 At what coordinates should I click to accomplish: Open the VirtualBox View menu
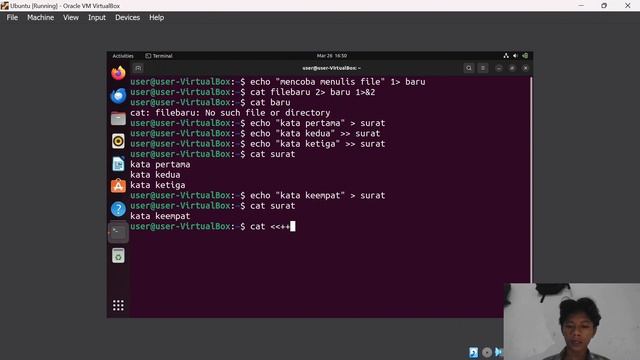coord(71,18)
